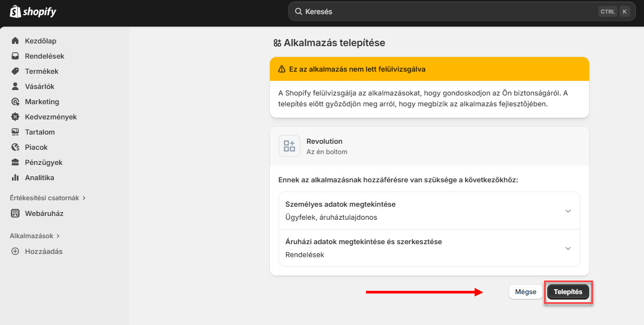Screen dimensions: 644x325
Task: Click the Vásárlók person icon
Action: (15, 86)
